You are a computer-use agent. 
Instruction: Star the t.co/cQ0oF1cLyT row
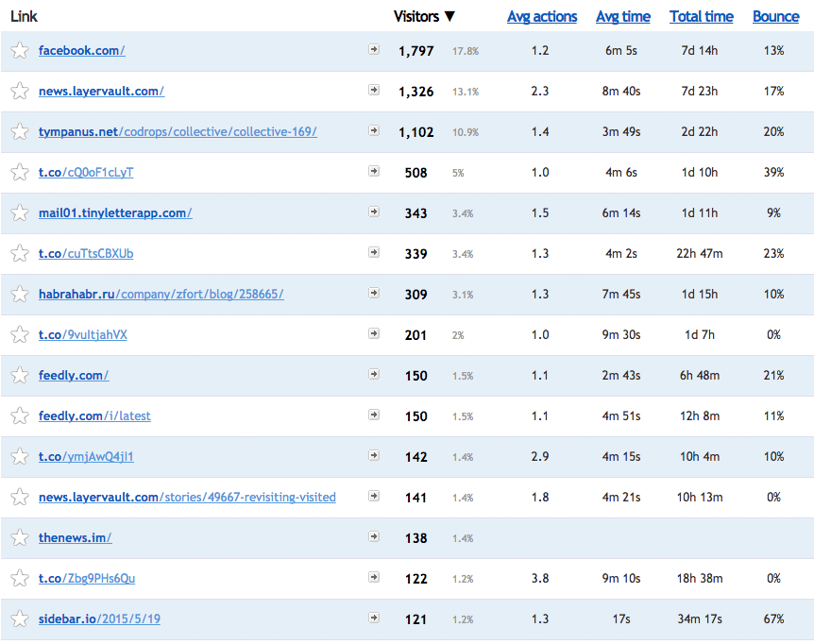tap(20, 172)
